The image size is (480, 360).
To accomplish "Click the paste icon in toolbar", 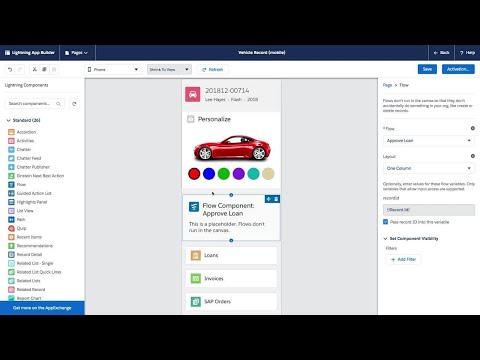I will (54, 69).
